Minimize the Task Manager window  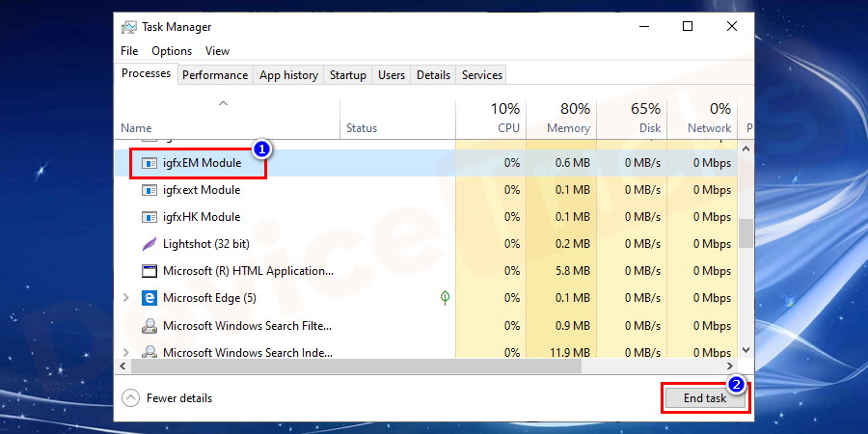tap(643, 26)
